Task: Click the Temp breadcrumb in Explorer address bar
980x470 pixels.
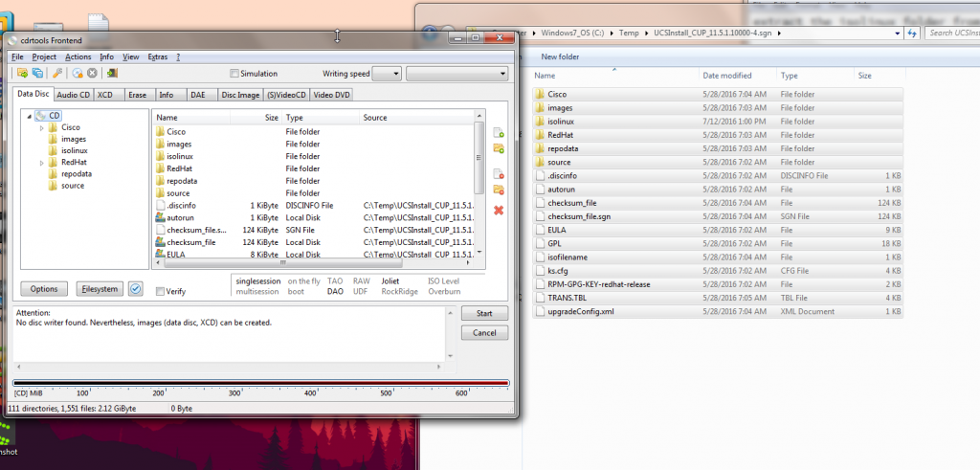Action: pyautogui.click(x=629, y=34)
